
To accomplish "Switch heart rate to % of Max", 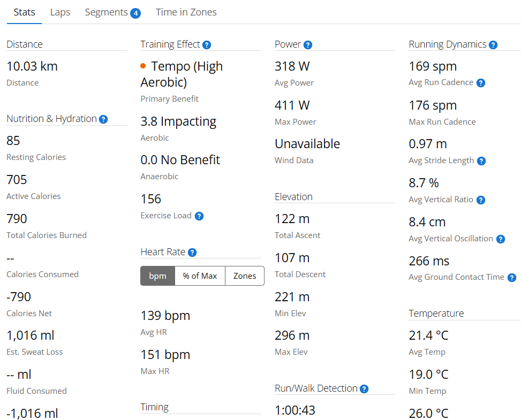I will tap(200, 276).
